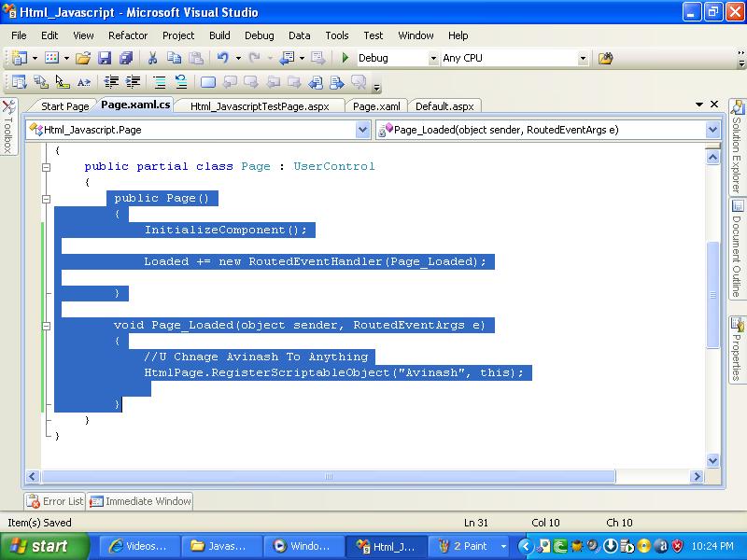Open the Any CPU platform dropdown
747x560 pixels.
(x=583, y=58)
